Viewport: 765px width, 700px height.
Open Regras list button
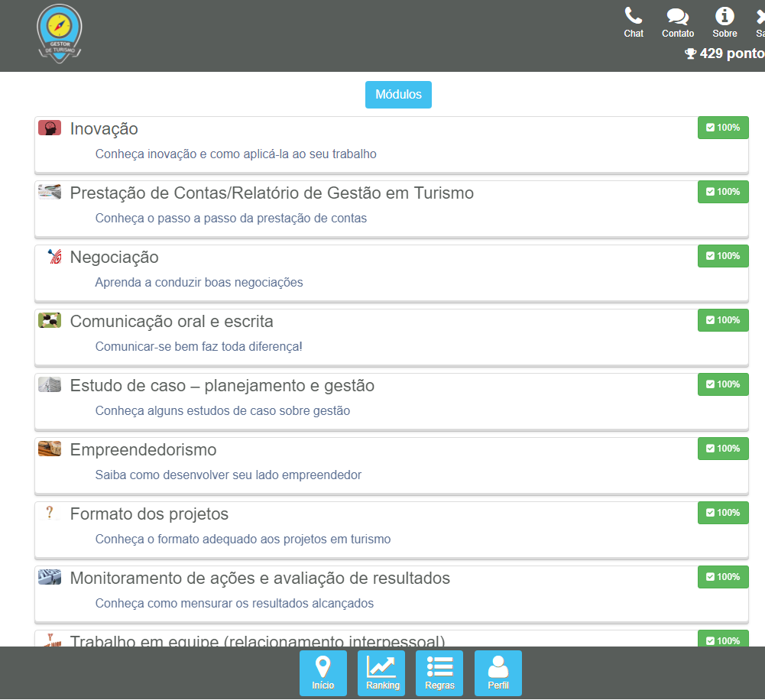439,673
